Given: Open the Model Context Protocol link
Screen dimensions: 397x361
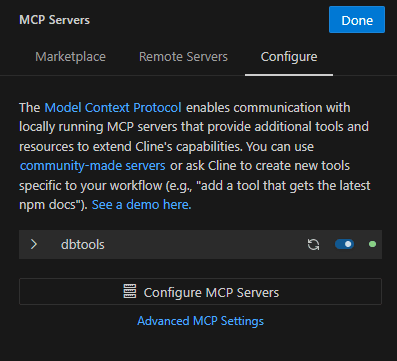Looking at the screenshot, I should [113, 108].
